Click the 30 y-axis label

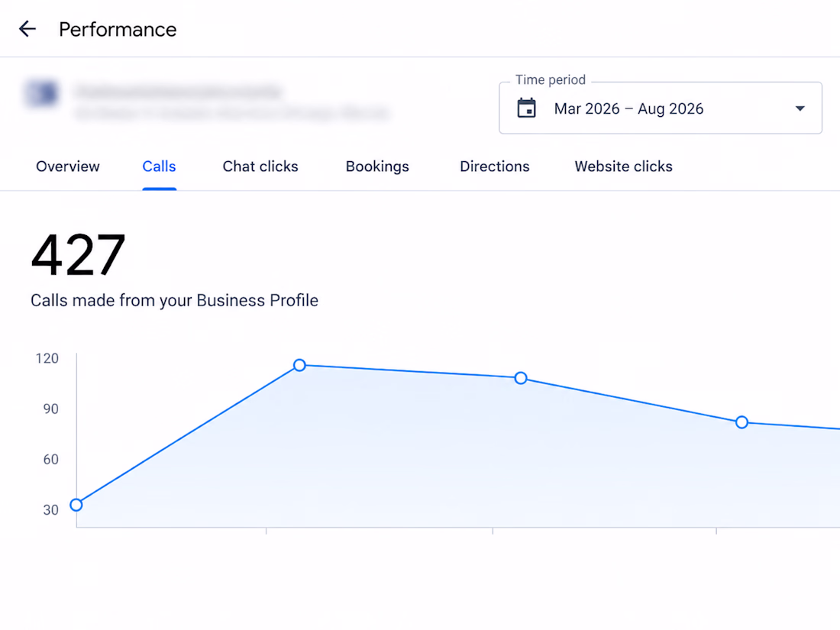click(51, 510)
